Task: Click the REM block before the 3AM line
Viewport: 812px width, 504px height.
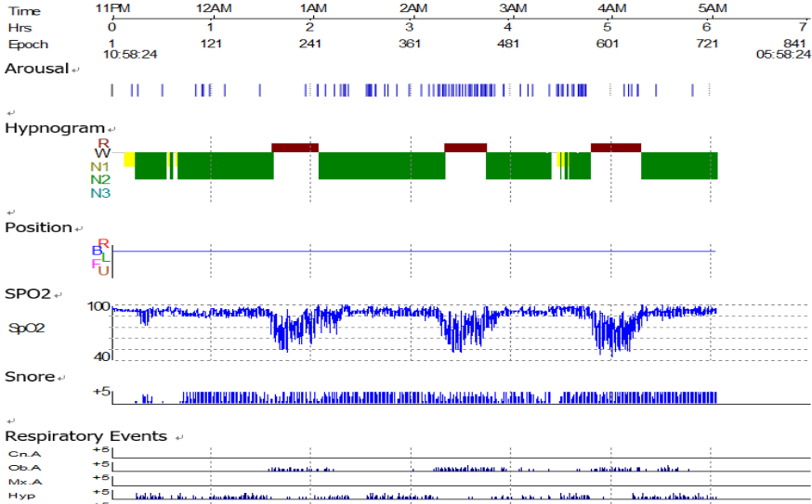Action: coord(465,148)
